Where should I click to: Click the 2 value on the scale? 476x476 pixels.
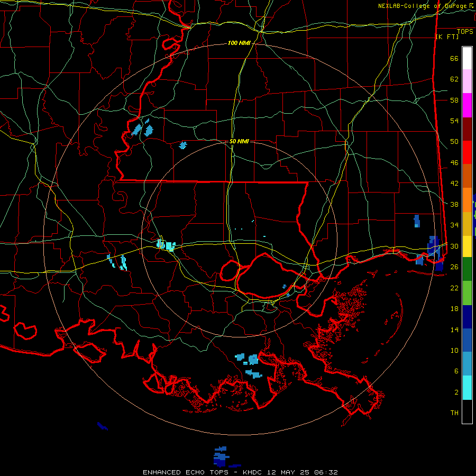coord(456,392)
